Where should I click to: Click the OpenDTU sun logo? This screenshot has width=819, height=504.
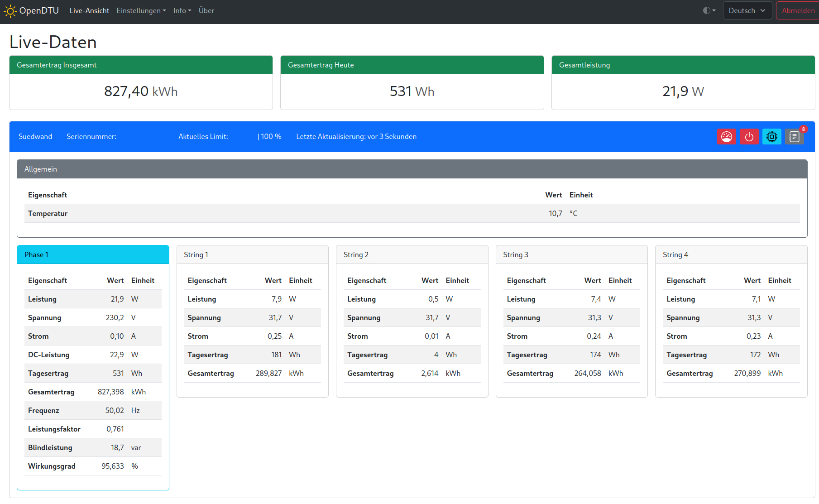tap(10, 11)
